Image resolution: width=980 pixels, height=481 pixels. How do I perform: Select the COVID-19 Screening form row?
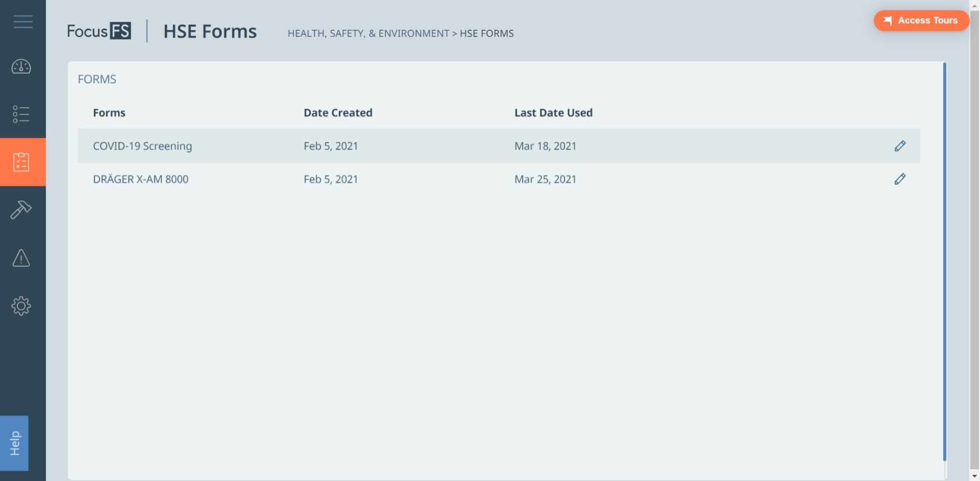coord(499,146)
